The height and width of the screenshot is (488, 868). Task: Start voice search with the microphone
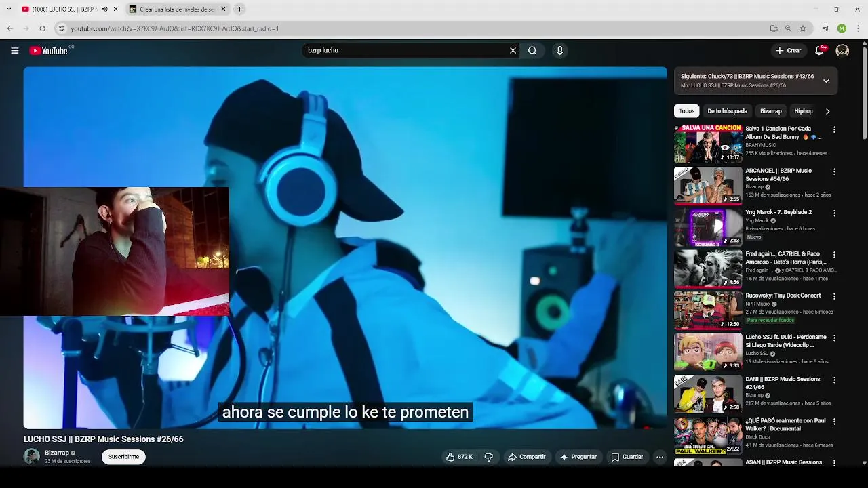click(x=559, y=50)
